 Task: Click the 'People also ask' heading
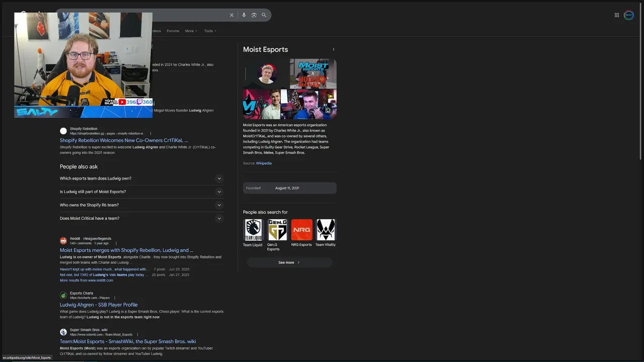point(79,166)
